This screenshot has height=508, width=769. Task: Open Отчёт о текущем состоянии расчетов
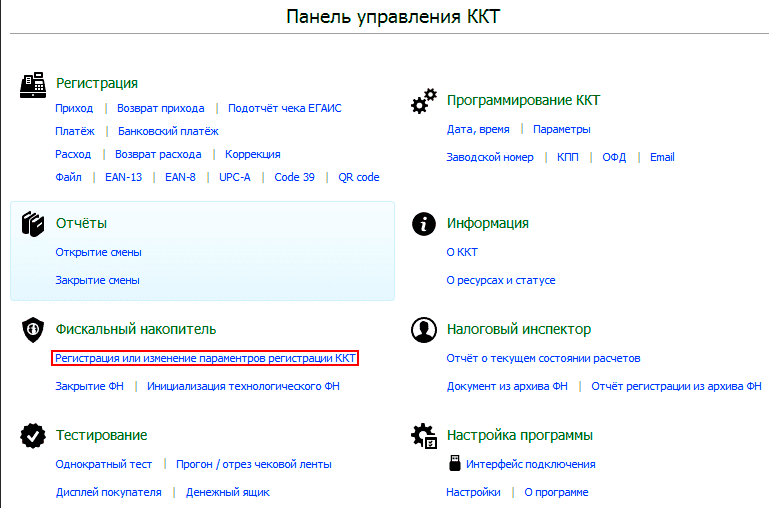[543, 358]
